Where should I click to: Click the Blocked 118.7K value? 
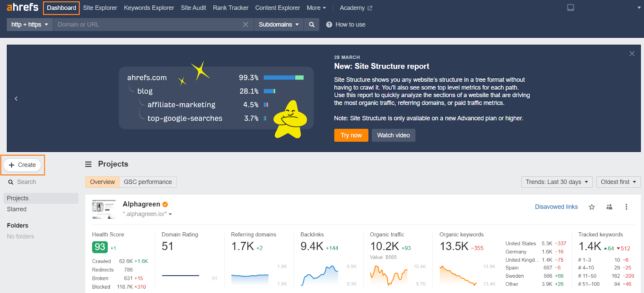pyautogui.click(x=125, y=287)
